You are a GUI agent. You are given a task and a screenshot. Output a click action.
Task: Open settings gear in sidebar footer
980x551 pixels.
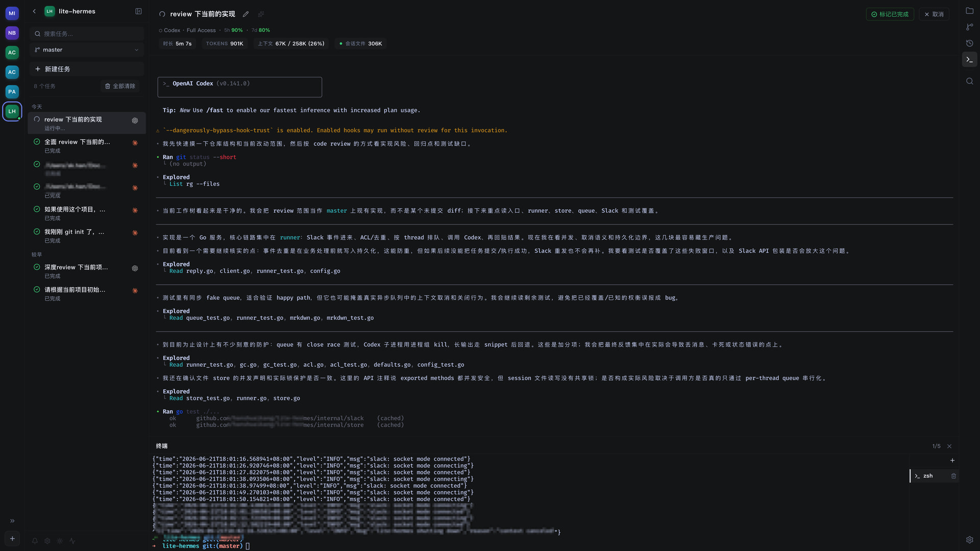(x=47, y=541)
